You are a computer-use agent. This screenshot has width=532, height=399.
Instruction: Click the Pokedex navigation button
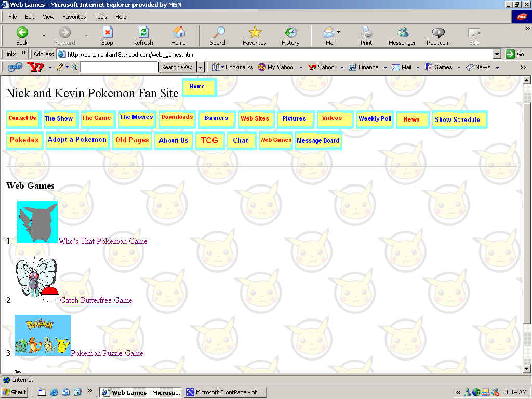click(24, 140)
